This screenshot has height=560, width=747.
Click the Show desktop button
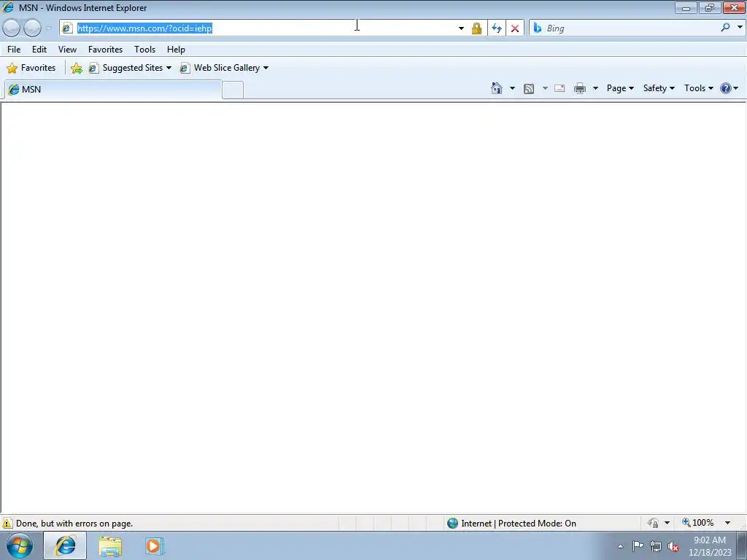click(x=742, y=545)
